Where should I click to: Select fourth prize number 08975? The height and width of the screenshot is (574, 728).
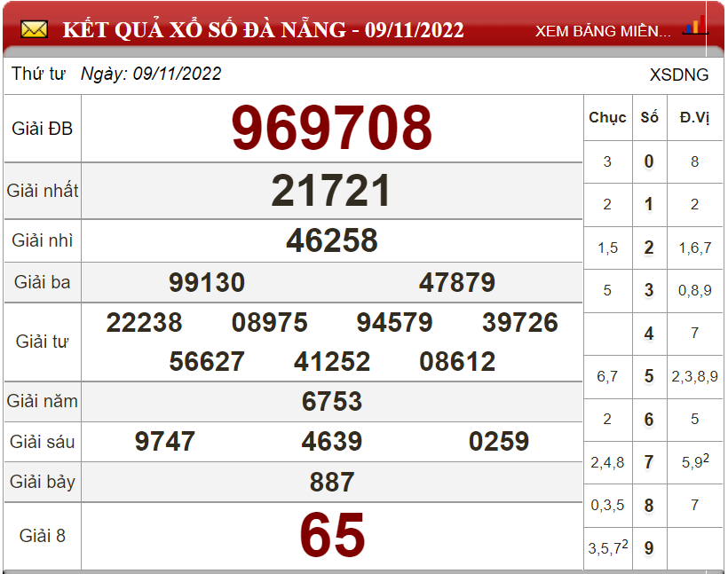click(269, 322)
